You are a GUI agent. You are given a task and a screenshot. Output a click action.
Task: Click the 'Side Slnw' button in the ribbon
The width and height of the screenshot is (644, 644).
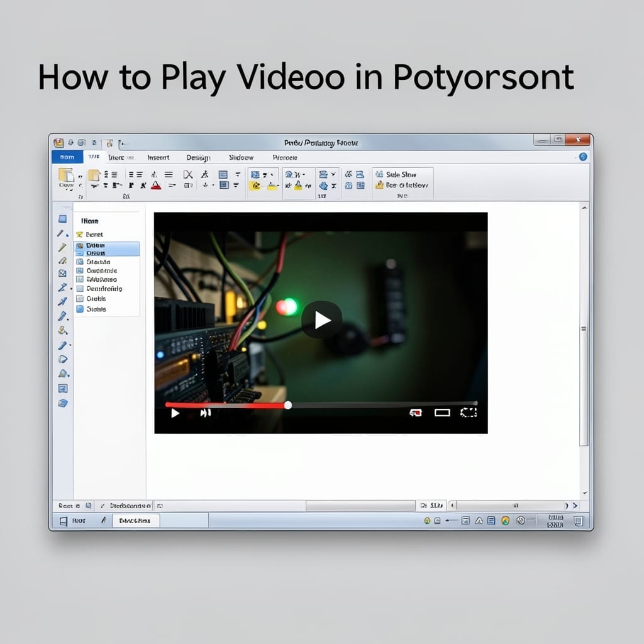[x=396, y=174]
